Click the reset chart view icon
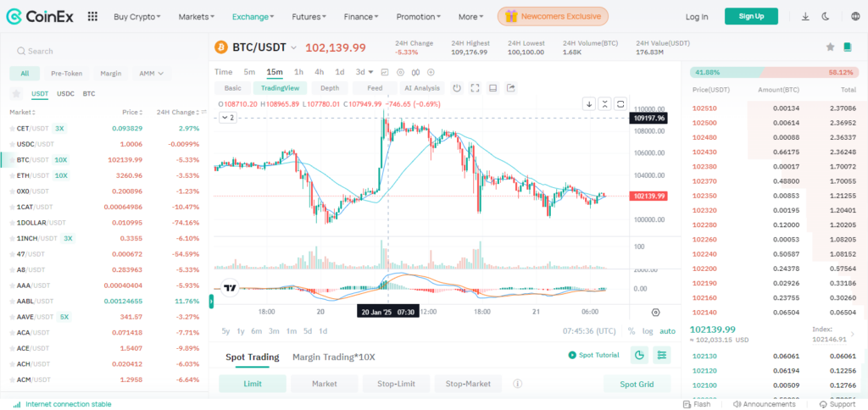The height and width of the screenshot is (410, 868). [x=620, y=103]
